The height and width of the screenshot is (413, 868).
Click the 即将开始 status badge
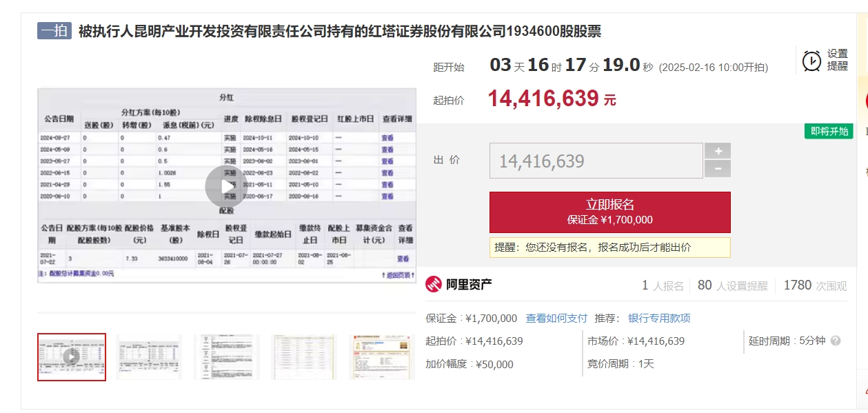[x=829, y=131]
